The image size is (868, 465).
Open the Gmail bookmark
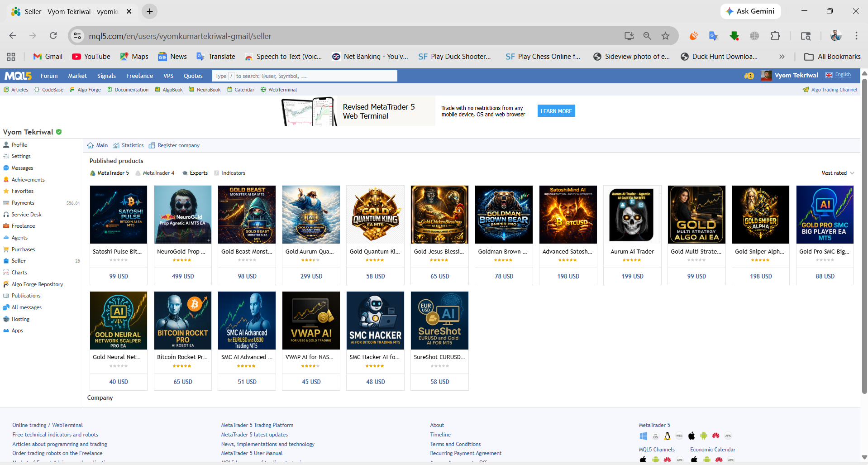point(48,57)
